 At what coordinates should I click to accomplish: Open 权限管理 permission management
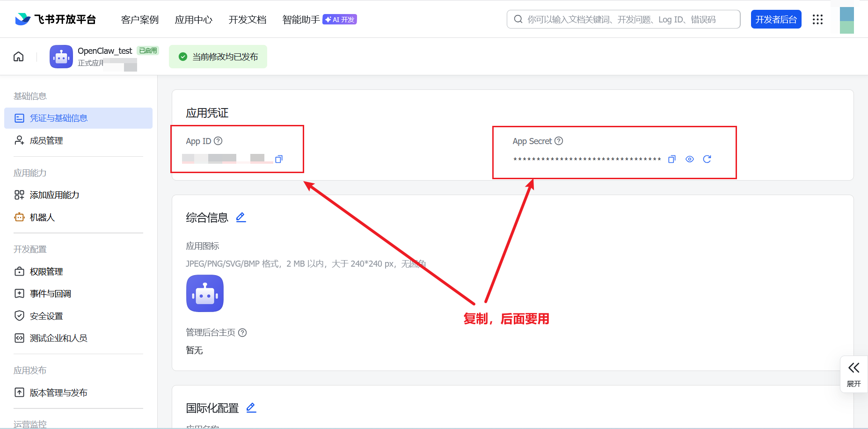pyautogui.click(x=46, y=271)
